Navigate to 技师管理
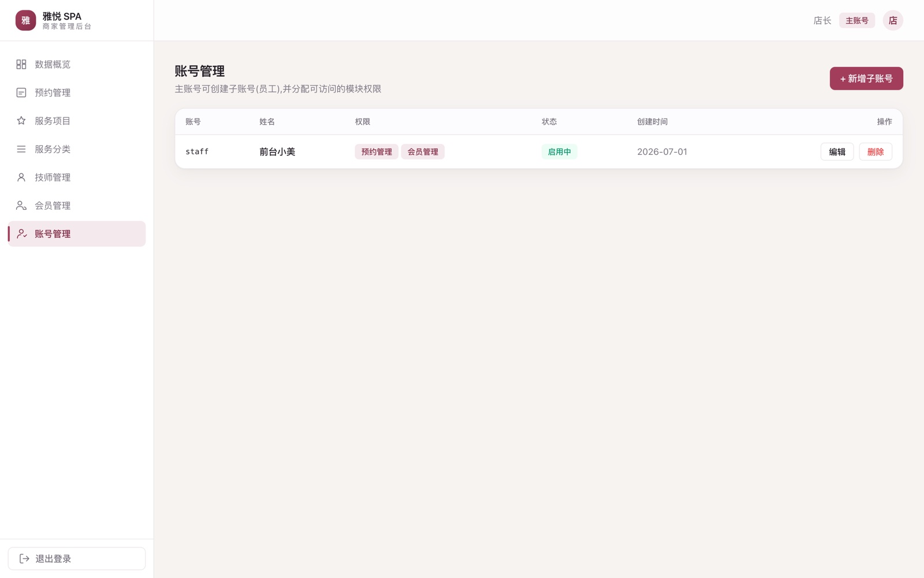This screenshot has width=924, height=578. [x=77, y=177]
